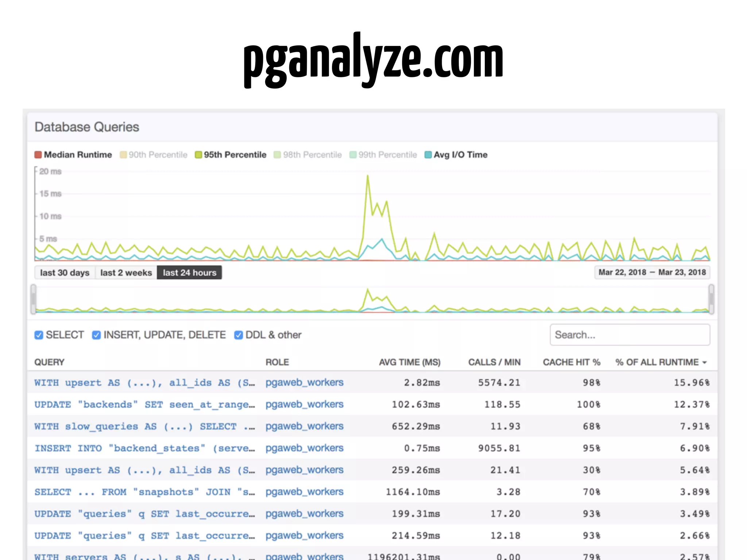
Task: Uncheck INSERT, UPDATE, DELETE checkbox
Action: [96, 335]
